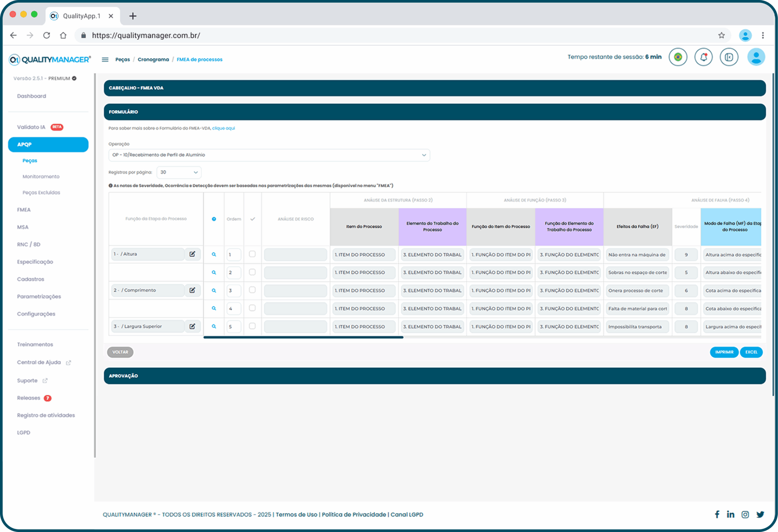Expand the APROVAÇÃO section
This screenshot has width=778, height=532.
click(435, 376)
